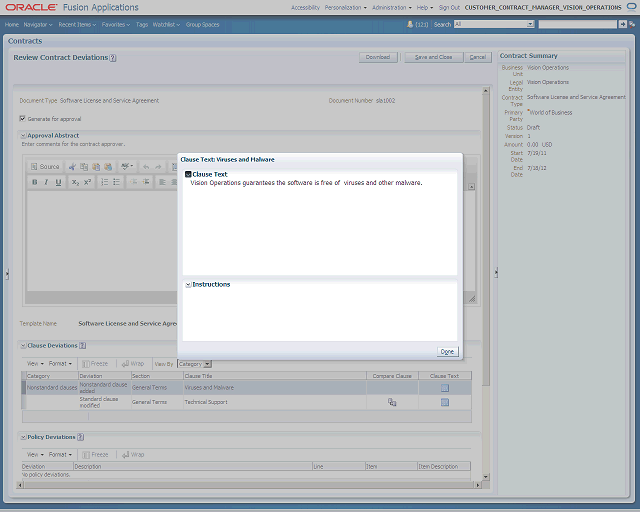Open the Recent Items menu
This screenshot has width=640, height=512.
[77, 24]
